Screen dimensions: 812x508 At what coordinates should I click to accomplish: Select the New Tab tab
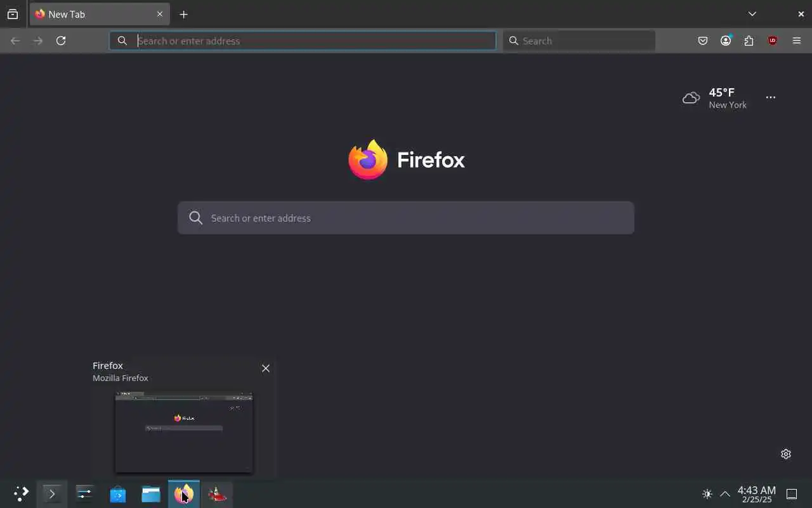(x=100, y=14)
